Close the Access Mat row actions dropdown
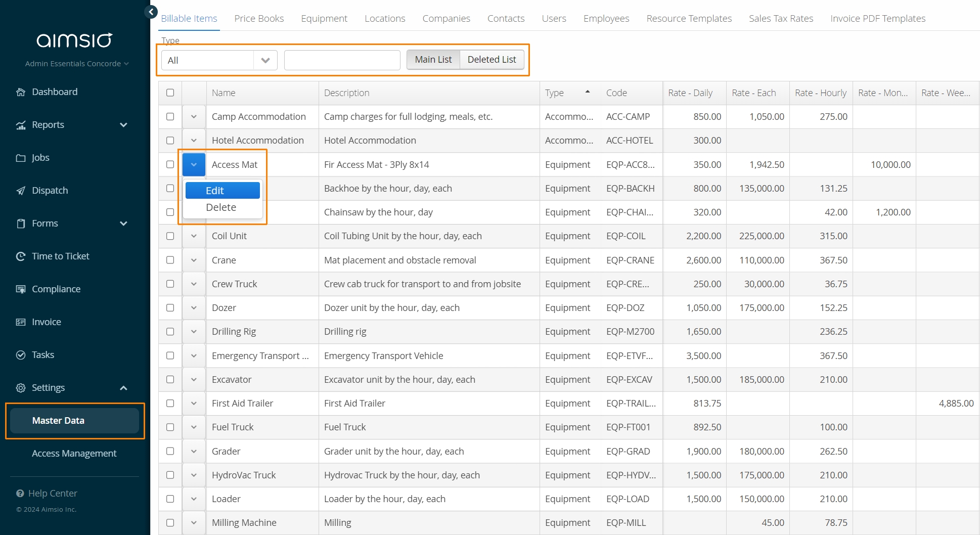 pos(194,164)
